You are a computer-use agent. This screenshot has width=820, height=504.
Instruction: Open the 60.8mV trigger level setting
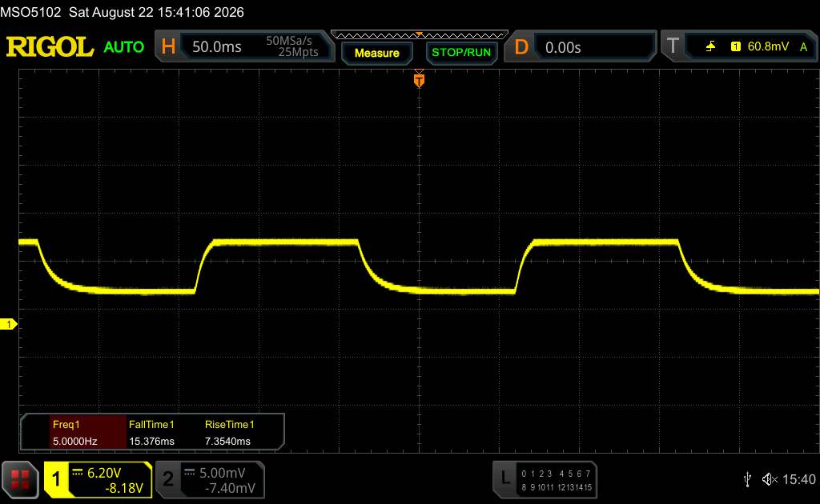pos(768,46)
